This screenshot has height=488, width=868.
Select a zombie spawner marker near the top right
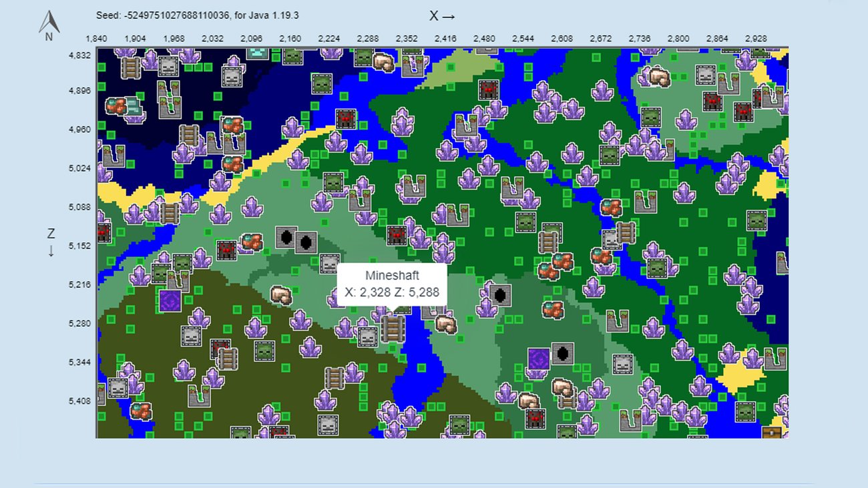(x=650, y=117)
